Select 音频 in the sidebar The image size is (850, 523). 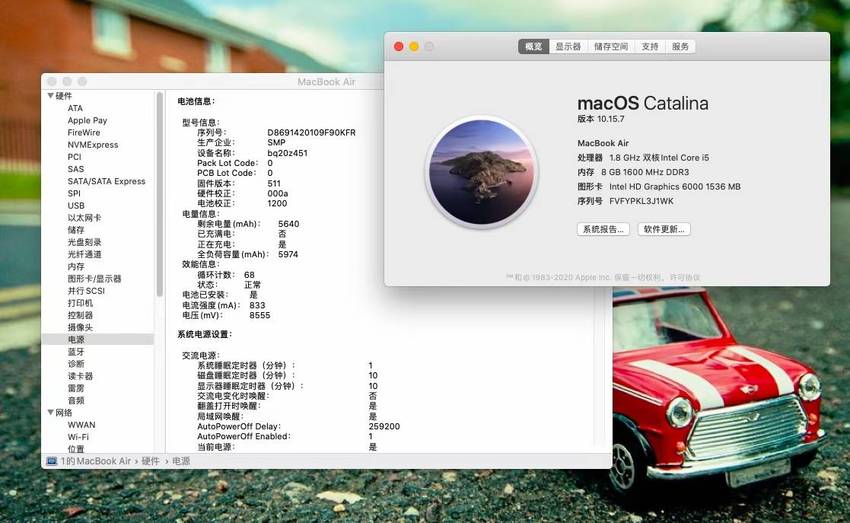click(x=76, y=401)
